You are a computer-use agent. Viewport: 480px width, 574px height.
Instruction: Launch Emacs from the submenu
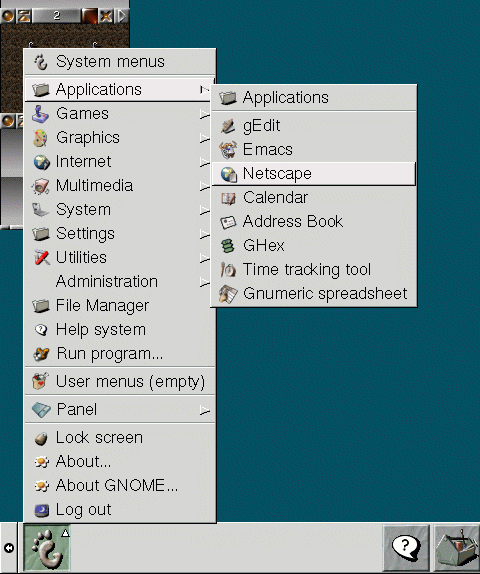pos(314,149)
